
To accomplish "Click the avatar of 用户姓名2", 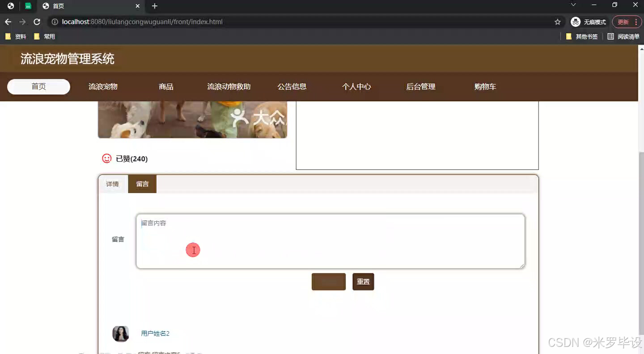I will pyautogui.click(x=120, y=333).
